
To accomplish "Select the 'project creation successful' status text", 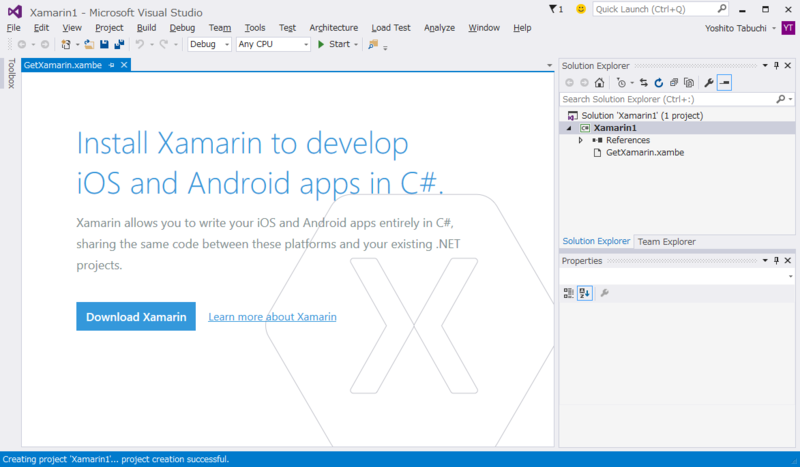I will [x=175, y=459].
